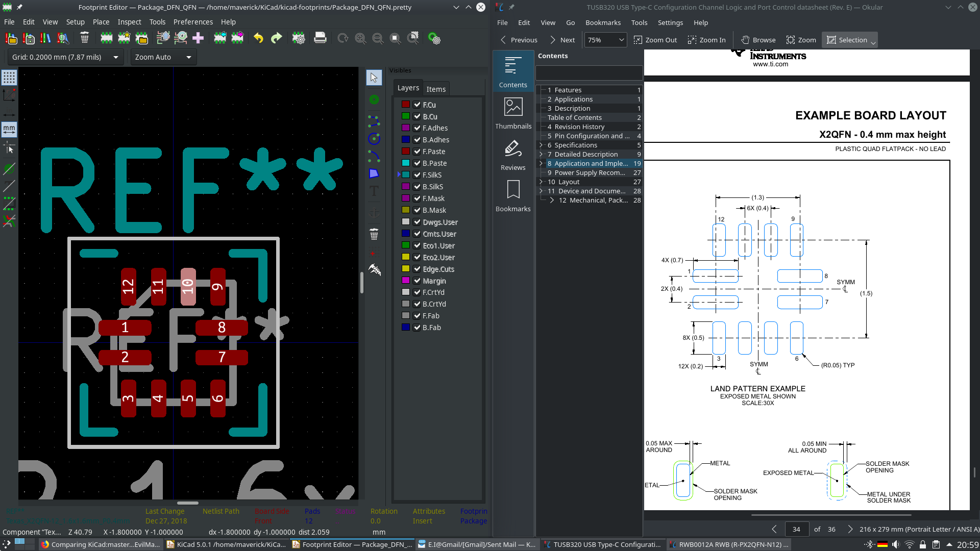Select the Measure distance caliper tool
The height and width of the screenshot is (551, 980).
point(374,269)
